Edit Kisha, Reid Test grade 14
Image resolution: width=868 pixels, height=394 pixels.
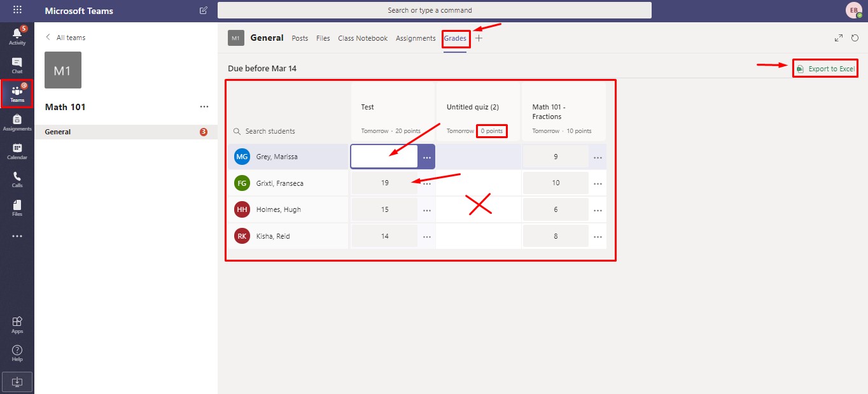(384, 236)
